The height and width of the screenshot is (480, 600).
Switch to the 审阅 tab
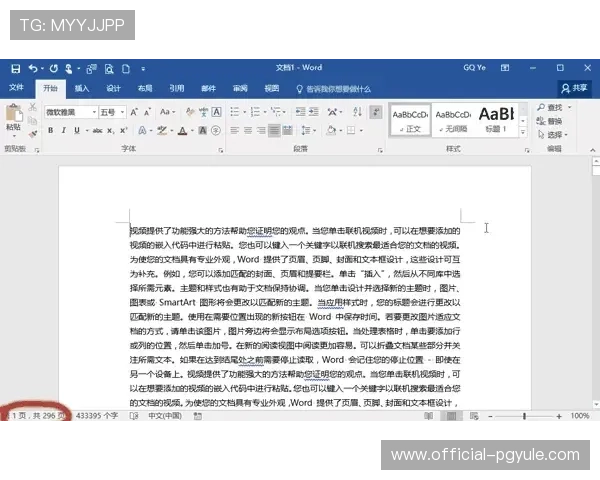point(240,88)
